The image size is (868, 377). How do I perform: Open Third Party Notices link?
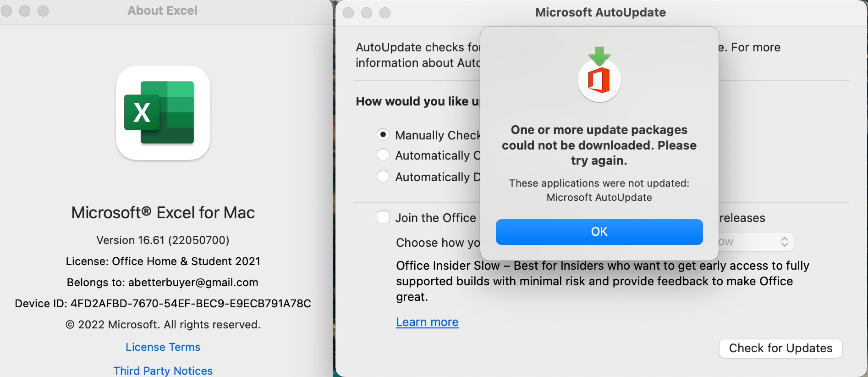[163, 371]
